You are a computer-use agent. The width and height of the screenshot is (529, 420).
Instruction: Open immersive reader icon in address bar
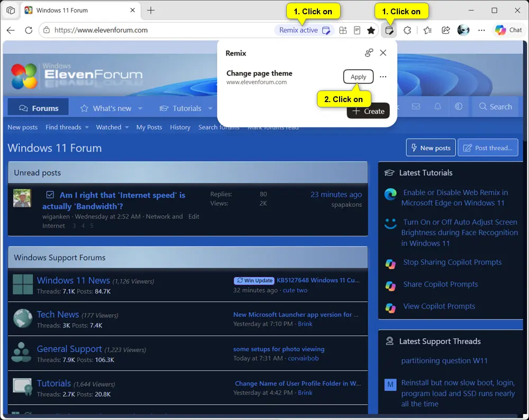[357, 30]
